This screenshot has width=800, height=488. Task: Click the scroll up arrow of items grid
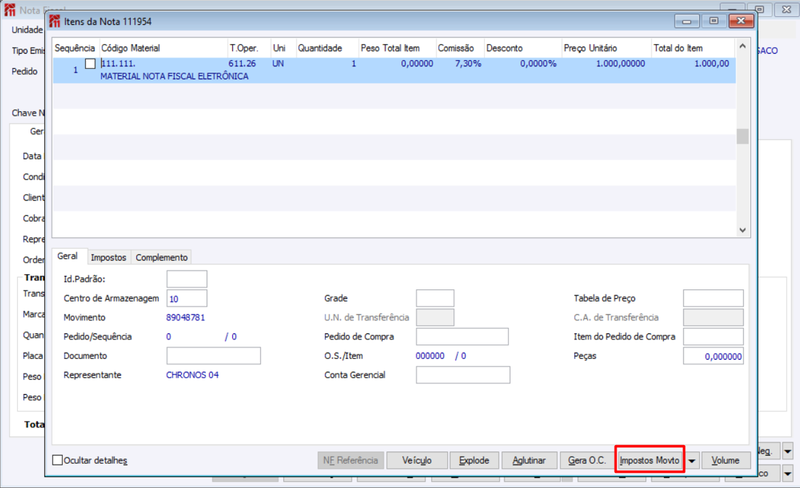(743, 46)
